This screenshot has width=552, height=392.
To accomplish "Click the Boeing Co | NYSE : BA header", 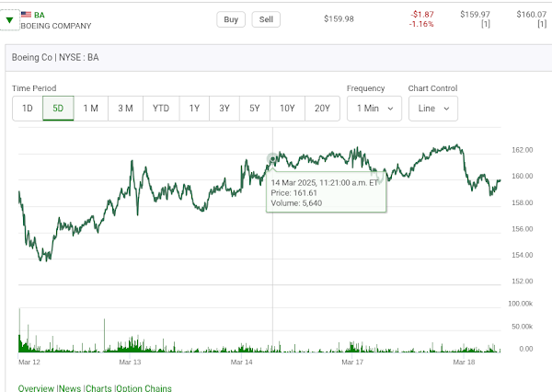I will point(55,57).
